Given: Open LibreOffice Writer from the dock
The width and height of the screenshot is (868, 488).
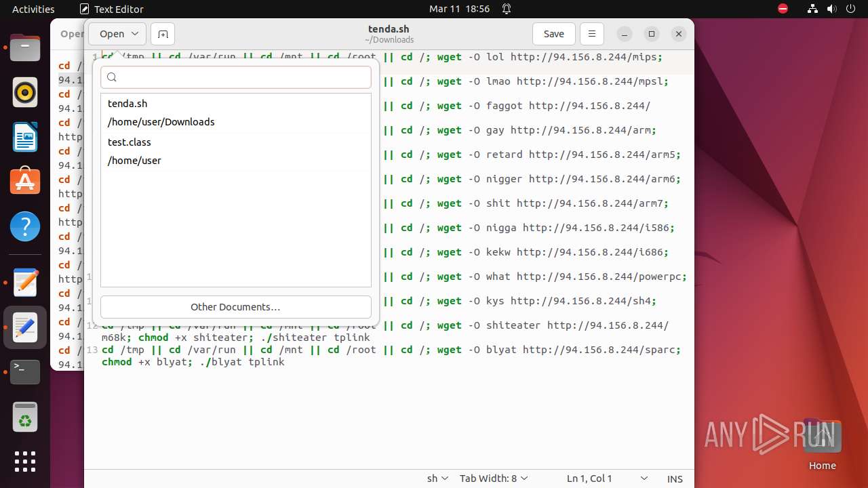Looking at the screenshot, I should (25, 137).
